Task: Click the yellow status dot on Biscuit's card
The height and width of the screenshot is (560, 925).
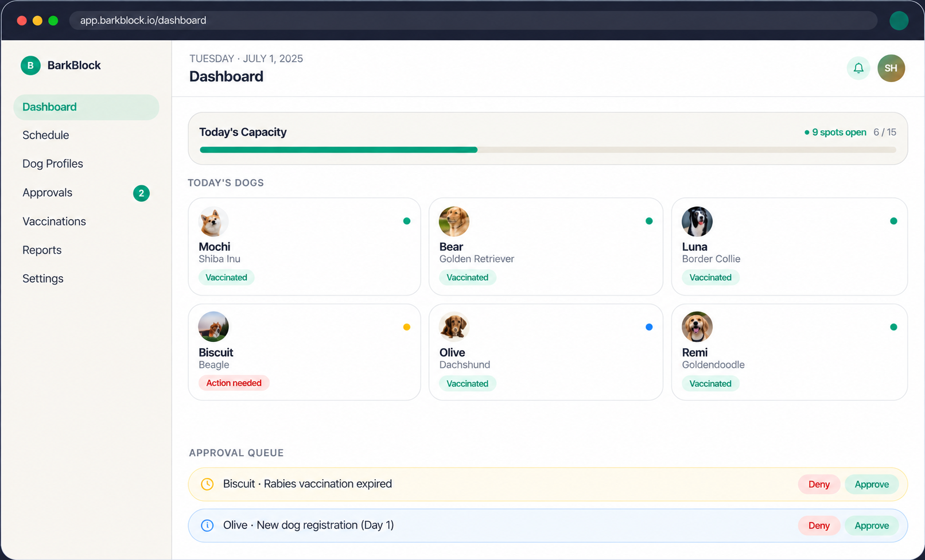Action: [407, 327]
